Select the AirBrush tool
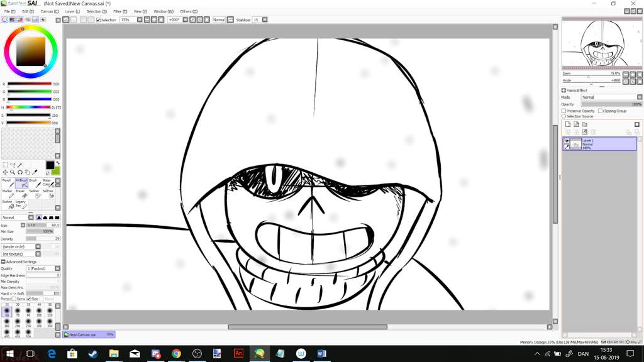644x362 pixels. coord(21,183)
